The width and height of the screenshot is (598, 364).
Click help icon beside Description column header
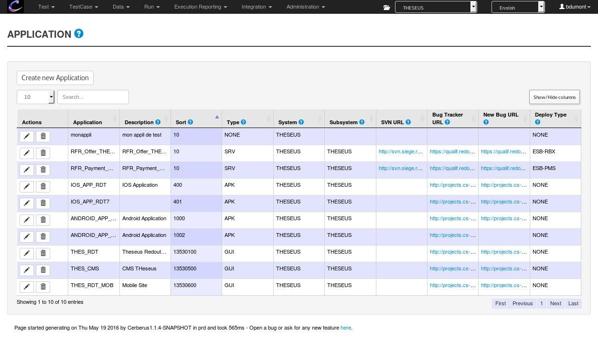158,122
